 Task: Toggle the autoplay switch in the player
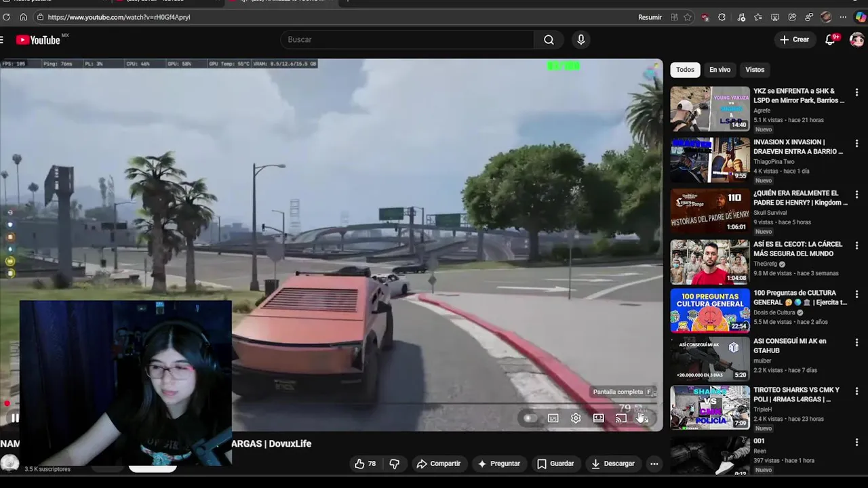(530, 418)
